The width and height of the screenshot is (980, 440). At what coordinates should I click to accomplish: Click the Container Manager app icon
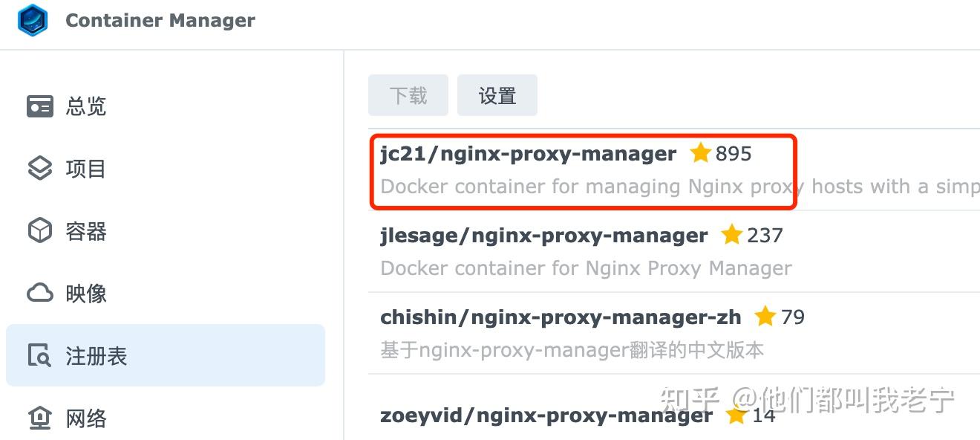pos(31,21)
